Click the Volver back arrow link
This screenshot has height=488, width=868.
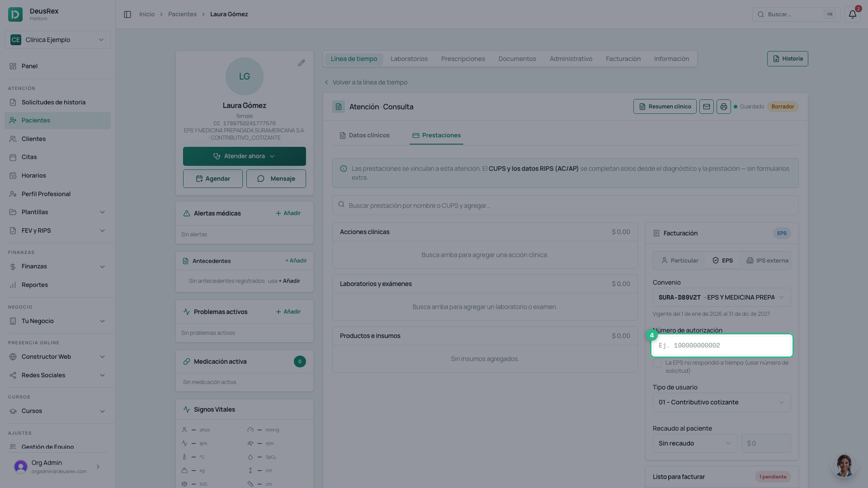click(366, 82)
